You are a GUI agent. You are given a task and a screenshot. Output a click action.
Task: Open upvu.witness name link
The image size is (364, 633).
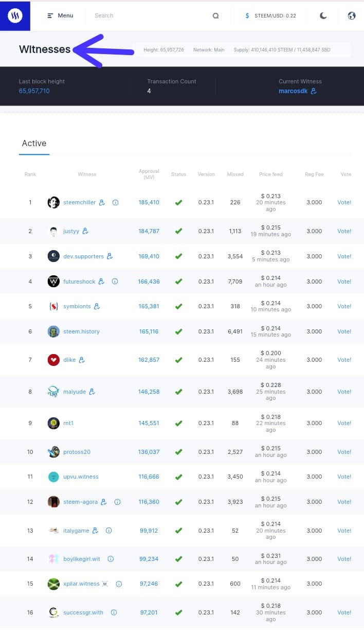(81, 477)
